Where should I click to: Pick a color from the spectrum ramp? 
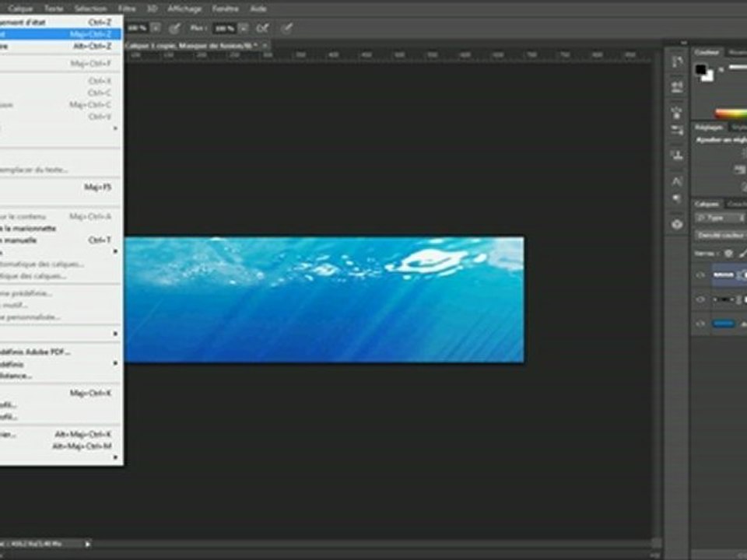tap(731, 114)
